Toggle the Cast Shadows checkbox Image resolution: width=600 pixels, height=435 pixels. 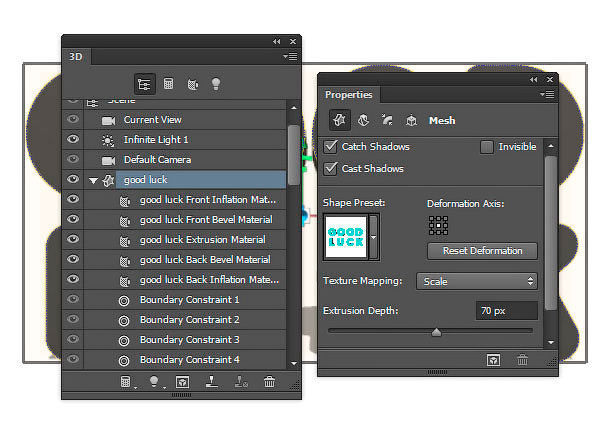click(330, 169)
